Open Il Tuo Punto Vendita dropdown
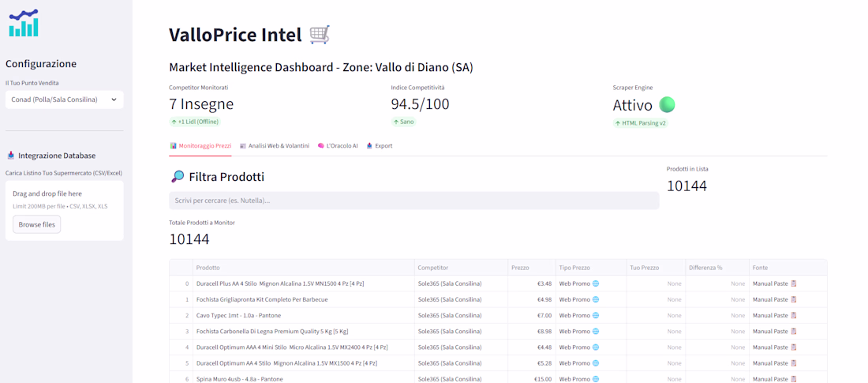The height and width of the screenshot is (383, 868). (64, 100)
